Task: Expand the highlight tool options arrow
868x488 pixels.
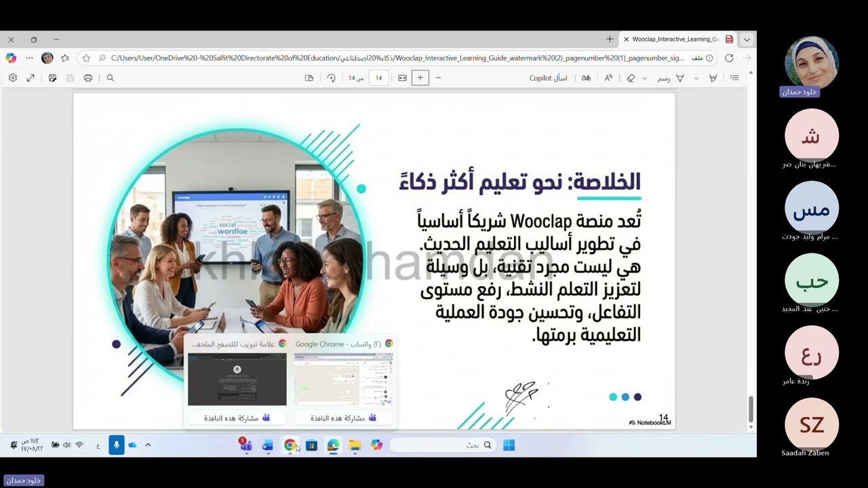Action: (x=696, y=78)
